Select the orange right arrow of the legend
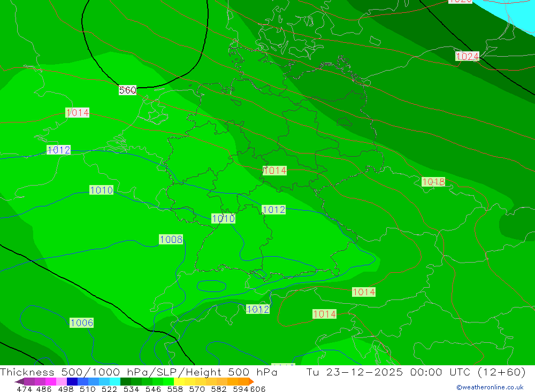 pyautogui.click(x=251, y=381)
